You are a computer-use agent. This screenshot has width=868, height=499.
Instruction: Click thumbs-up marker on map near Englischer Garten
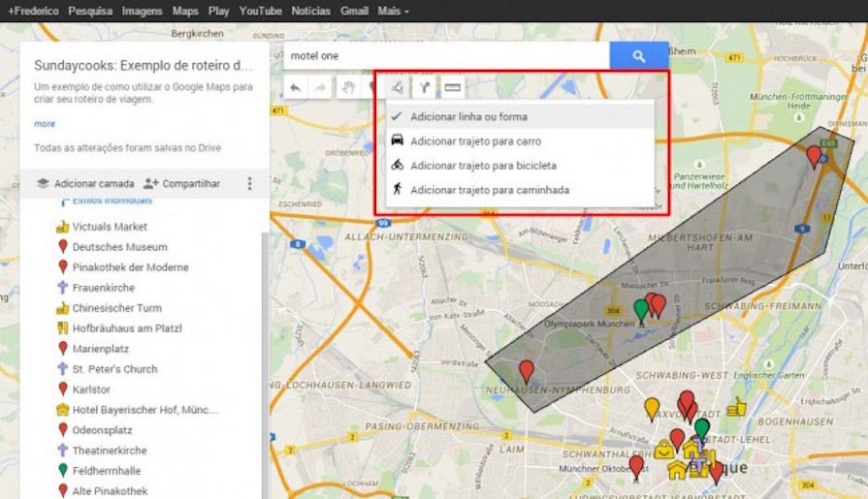coord(736,407)
